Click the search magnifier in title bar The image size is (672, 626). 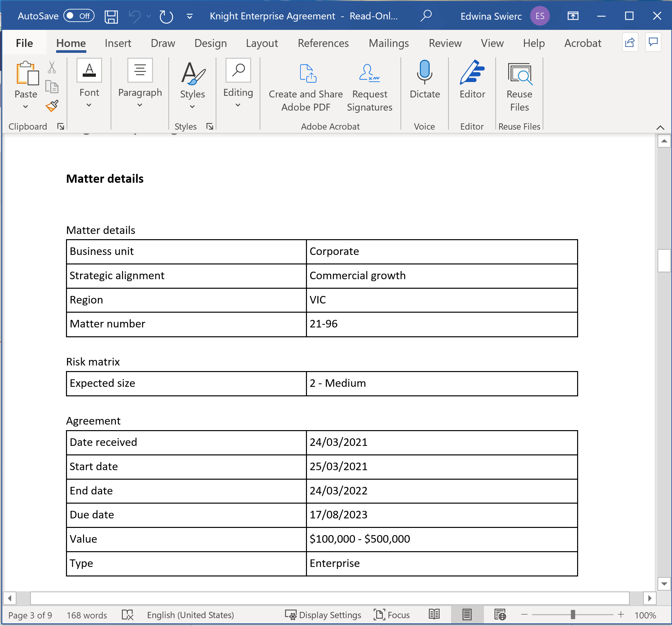426,15
